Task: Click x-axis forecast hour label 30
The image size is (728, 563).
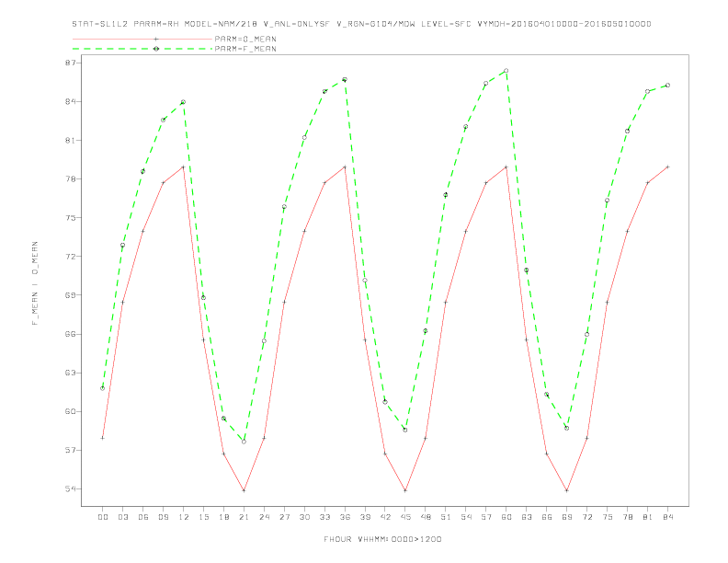Action: [304, 517]
